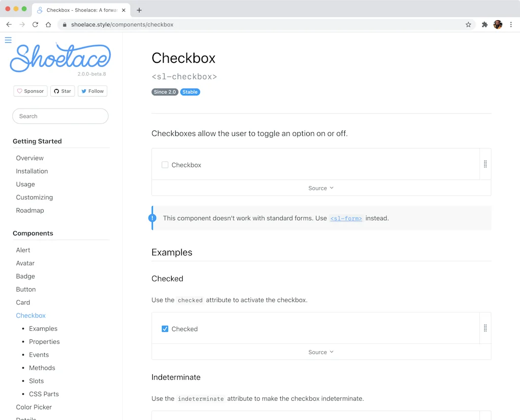Open the Installation page from the sidebar

pos(32,171)
